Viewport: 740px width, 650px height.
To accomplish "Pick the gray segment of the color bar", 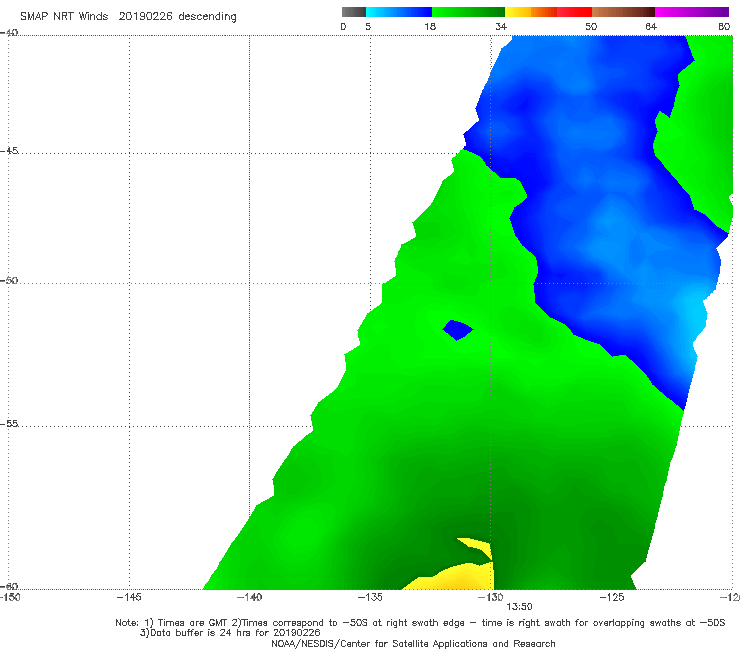I will click(x=354, y=12).
